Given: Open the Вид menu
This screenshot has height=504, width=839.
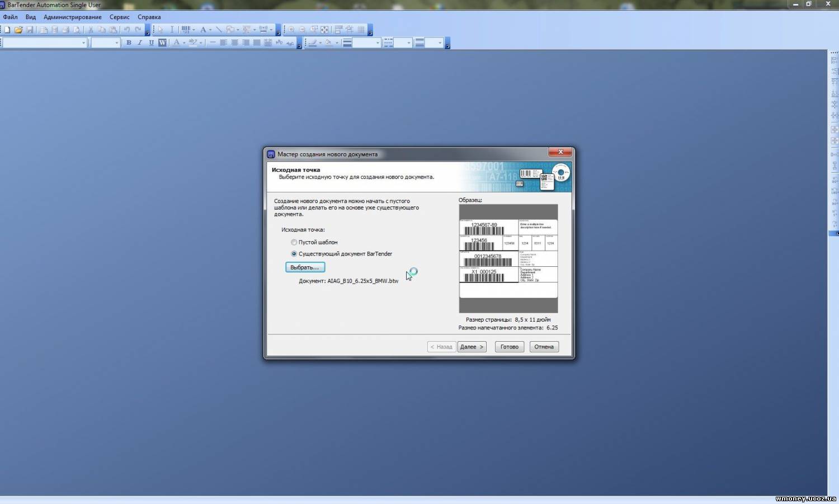Looking at the screenshot, I should pos(31,17).
